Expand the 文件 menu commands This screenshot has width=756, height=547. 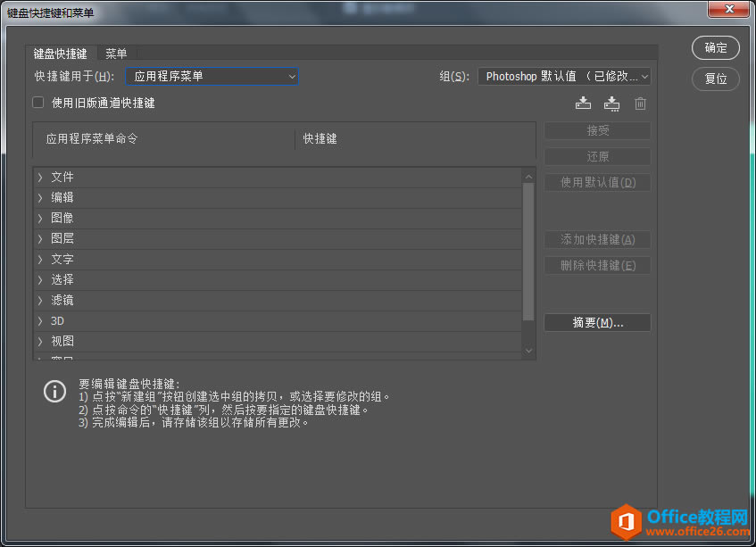[40, 178]
